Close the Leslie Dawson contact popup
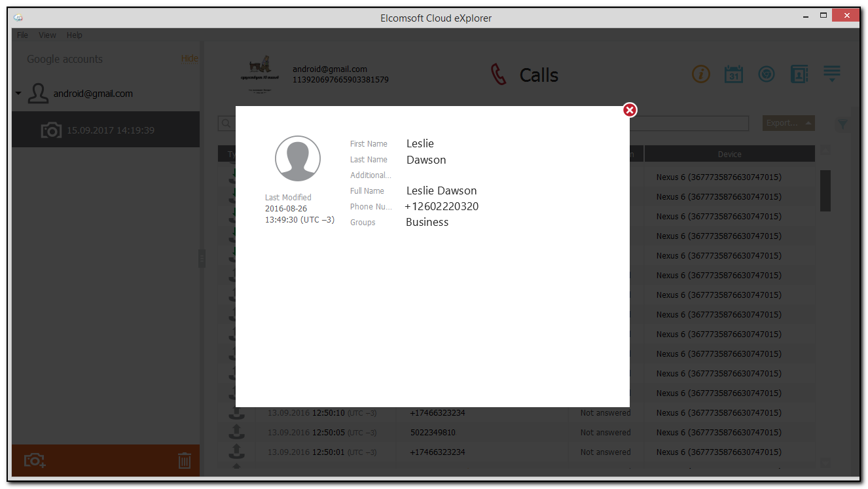868x489 pixels. 629,110
